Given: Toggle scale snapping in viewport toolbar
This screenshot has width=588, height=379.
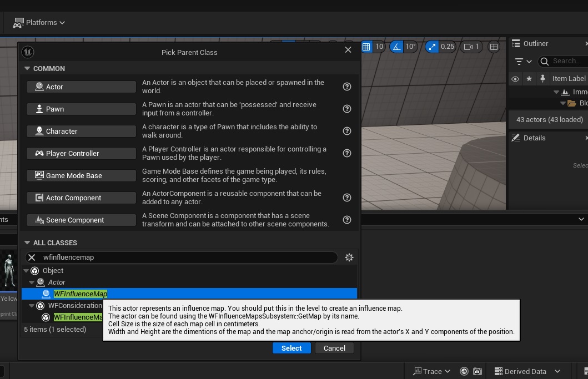Looking at the screenshot, I should pos(432,47).
